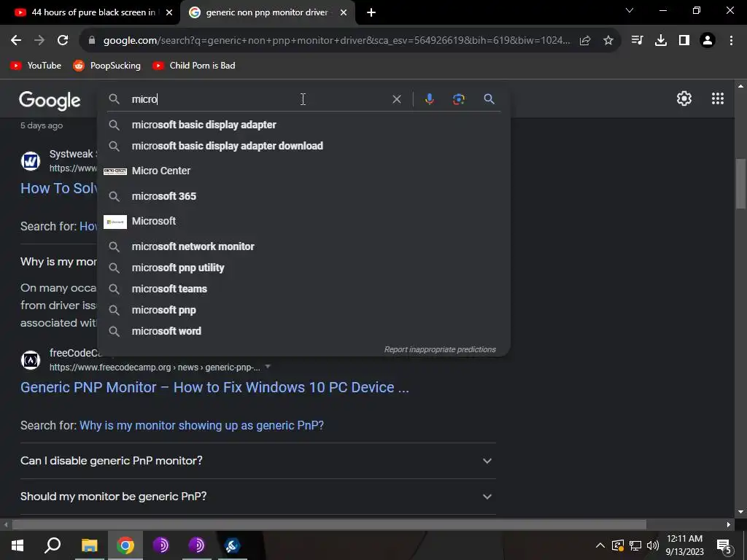Click inside the Google search input field

pos(258,99)
